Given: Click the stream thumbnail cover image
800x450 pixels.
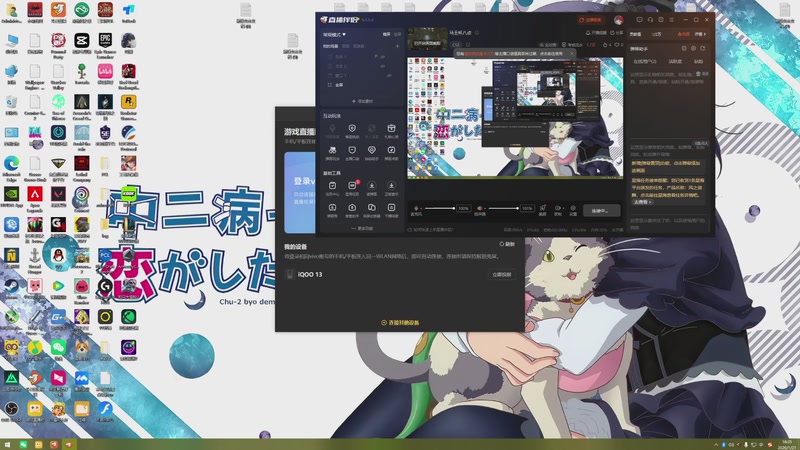Looking at the screenshot, I should 428,39.
